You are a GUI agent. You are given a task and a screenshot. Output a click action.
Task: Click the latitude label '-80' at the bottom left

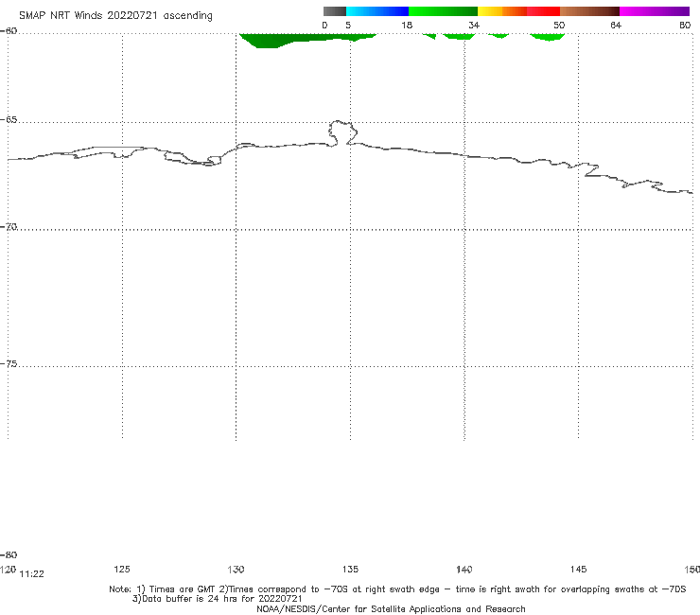[9, 554]
